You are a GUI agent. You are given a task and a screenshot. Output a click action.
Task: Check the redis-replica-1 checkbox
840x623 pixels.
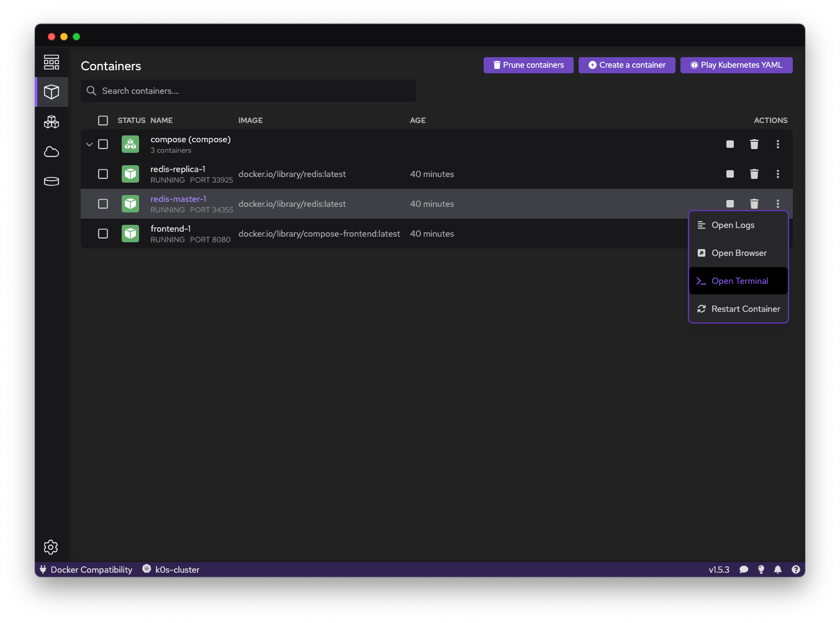coord(103,174)
